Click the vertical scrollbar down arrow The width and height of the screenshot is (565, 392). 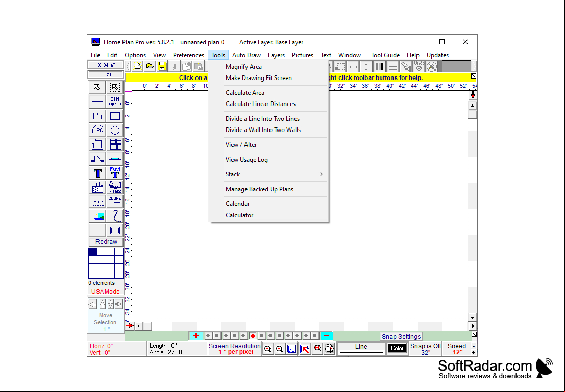point(472,317)
